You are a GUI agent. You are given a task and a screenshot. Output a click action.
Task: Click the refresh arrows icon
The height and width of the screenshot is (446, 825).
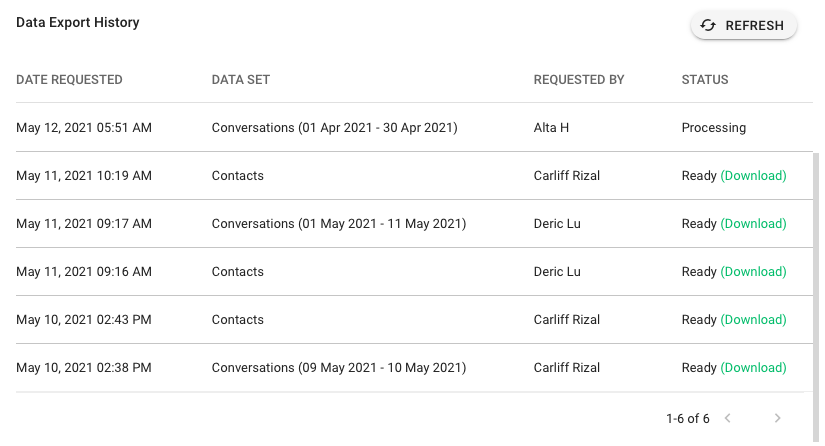708,25
